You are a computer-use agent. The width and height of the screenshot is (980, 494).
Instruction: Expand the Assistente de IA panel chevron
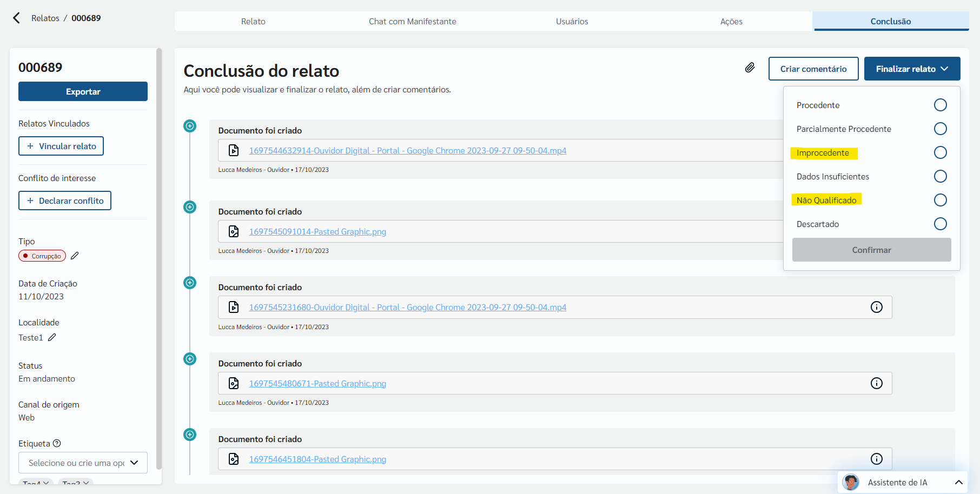[x=958, y=482]
